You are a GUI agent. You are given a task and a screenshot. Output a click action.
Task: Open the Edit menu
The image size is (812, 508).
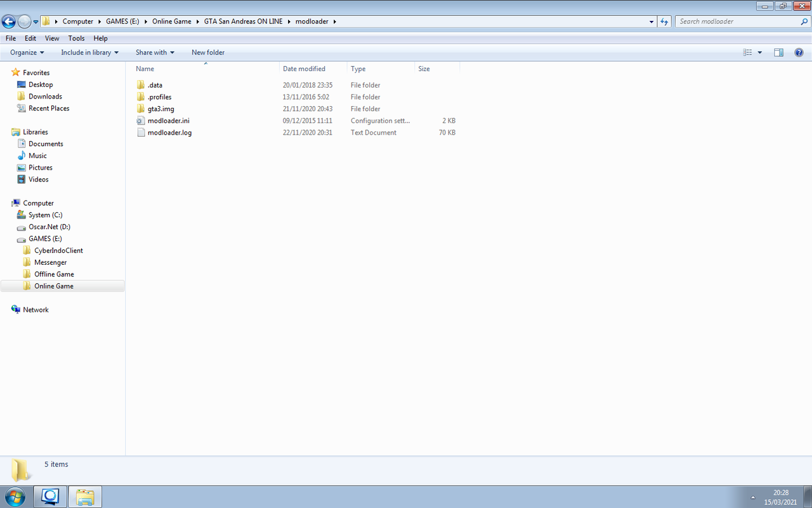click(30, 38)
